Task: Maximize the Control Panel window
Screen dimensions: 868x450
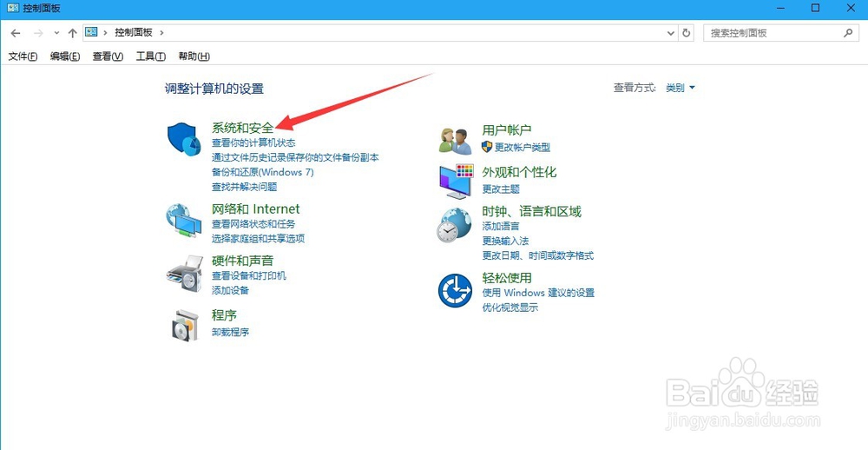Action: pyautogui.click(x=815, y=8)
